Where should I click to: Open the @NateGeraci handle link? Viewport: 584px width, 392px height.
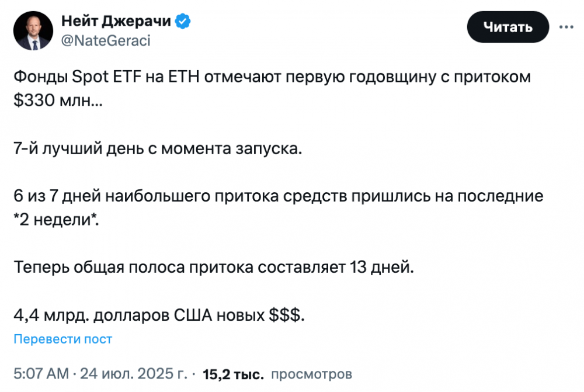(x=106, y=41)
